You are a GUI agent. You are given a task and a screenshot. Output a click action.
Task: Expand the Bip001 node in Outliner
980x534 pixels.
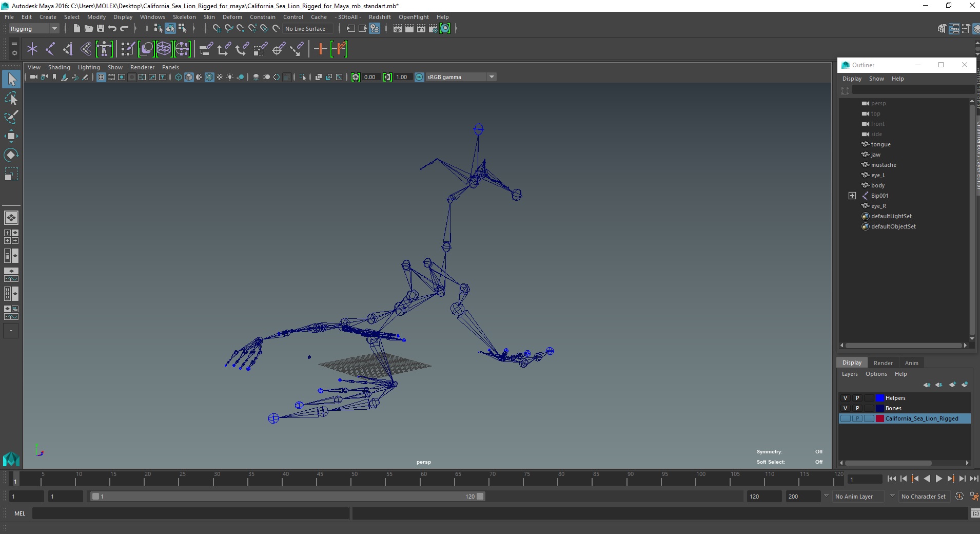tap(852, 196)
